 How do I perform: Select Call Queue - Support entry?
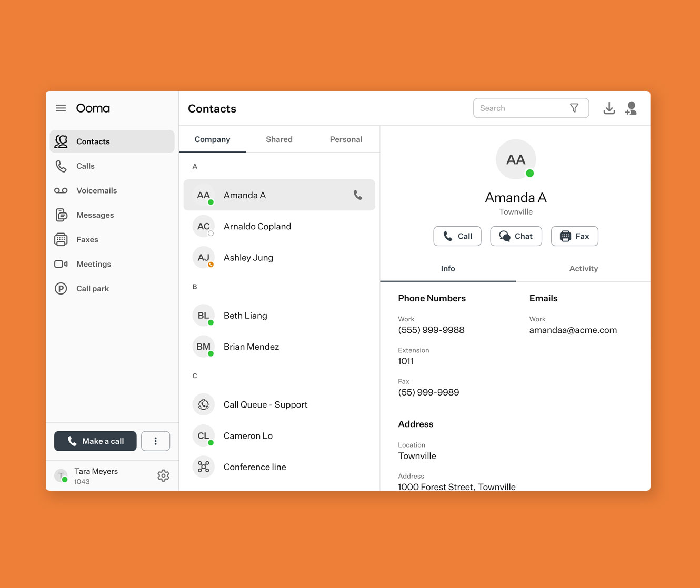coord(279,404)
